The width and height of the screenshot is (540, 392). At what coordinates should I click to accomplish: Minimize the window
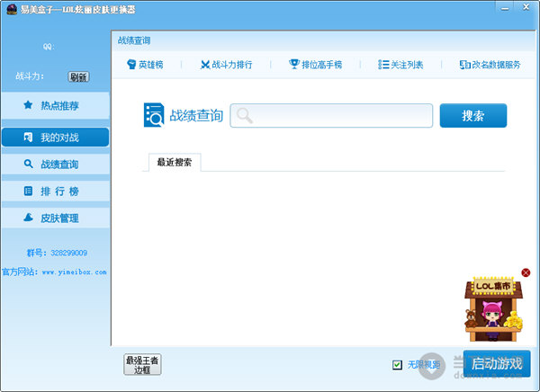[505, 8]
